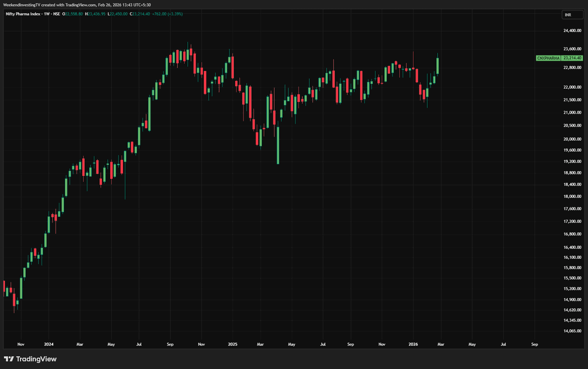
Task: Click the +762.00 (+3.39%) change value
Action: pos(168,14)
